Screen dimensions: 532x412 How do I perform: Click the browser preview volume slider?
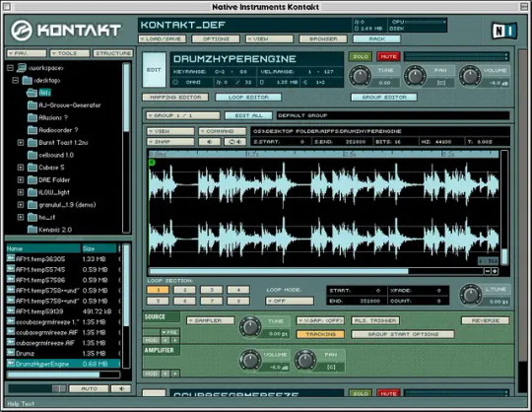(x=37, y=388)
